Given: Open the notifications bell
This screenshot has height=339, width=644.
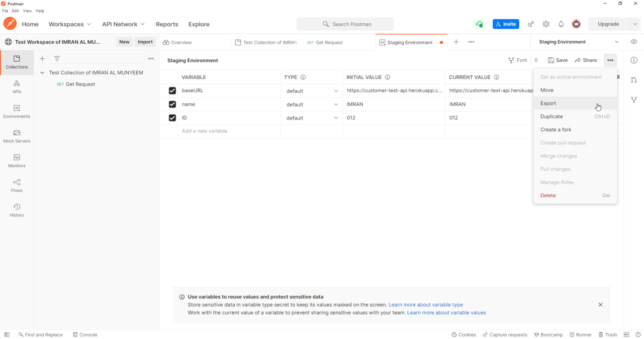Looking at the screenshot, I should (x=561, y=24).
